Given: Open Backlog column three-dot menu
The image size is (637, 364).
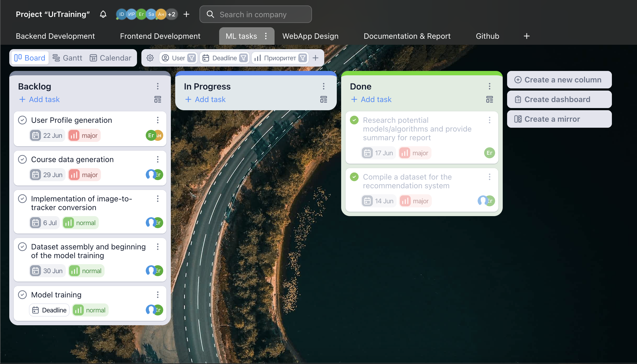Looking at the screenshot, I should click(x=158, y=86).
